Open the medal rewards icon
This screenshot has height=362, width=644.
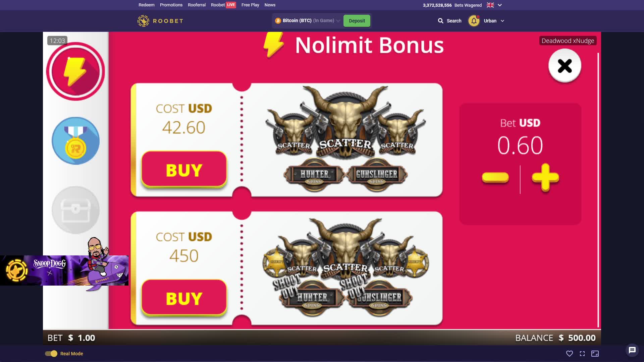pyautogui.click(x=75, y=141)
